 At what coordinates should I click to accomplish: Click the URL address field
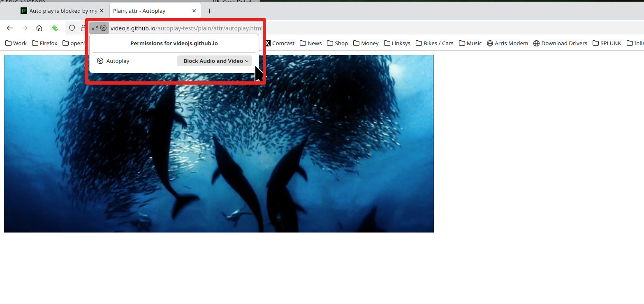pos(186,28)
